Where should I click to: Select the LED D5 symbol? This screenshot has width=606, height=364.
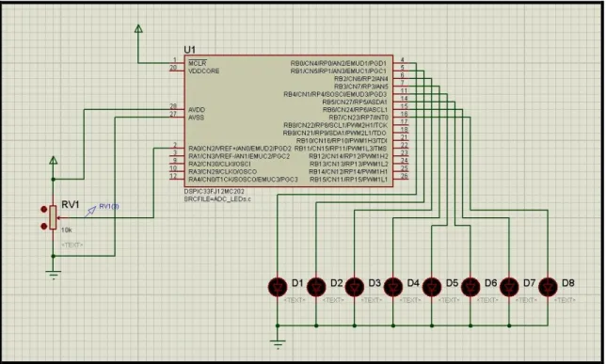click(x=432, y=287)
